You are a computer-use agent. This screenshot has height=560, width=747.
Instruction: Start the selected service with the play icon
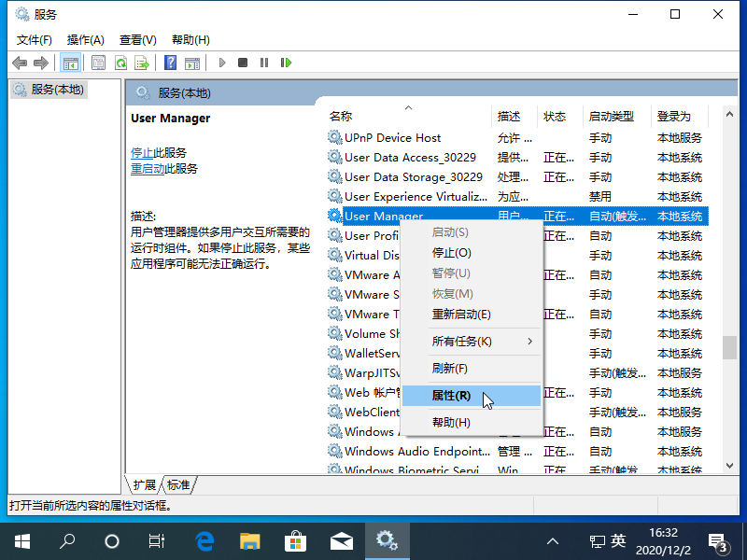click(x=221, y=63)
